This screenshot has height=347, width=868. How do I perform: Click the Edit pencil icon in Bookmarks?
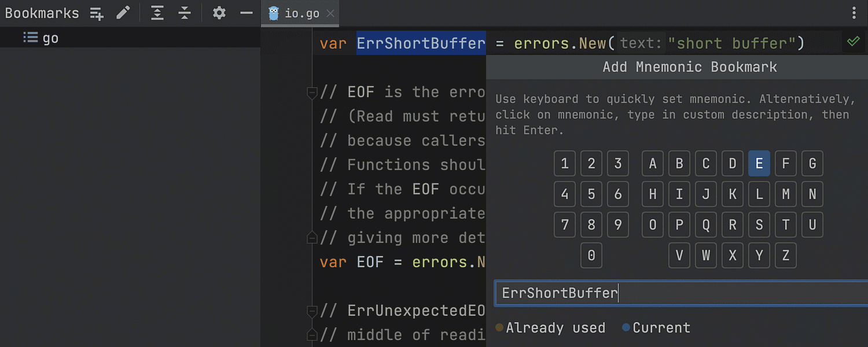[x=123, y=13]
